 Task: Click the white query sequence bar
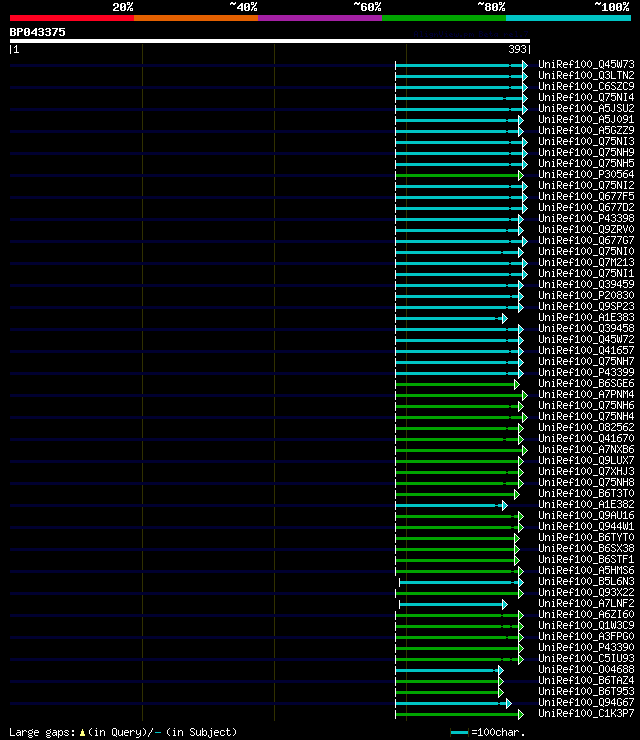269,41
